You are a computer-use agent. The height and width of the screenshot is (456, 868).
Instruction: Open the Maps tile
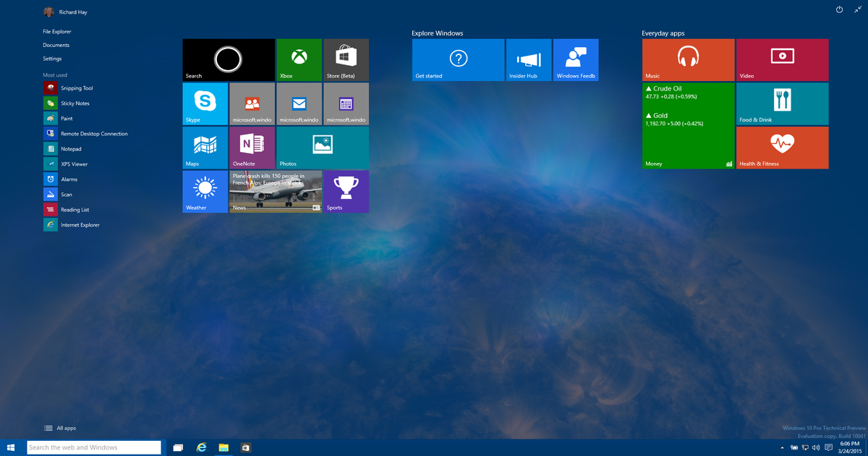204,147
